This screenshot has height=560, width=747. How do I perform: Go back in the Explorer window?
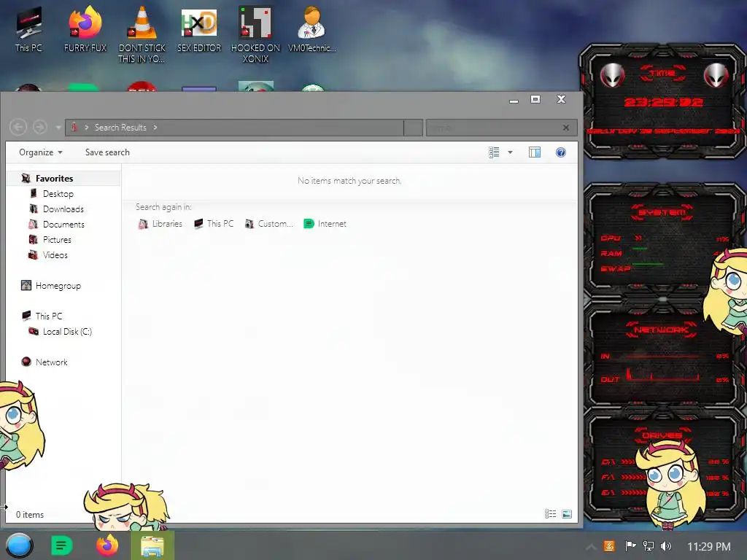coord(18,127)
